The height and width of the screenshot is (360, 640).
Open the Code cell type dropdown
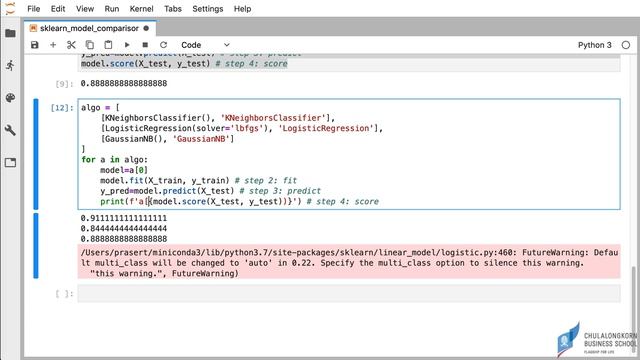(205, 45)
